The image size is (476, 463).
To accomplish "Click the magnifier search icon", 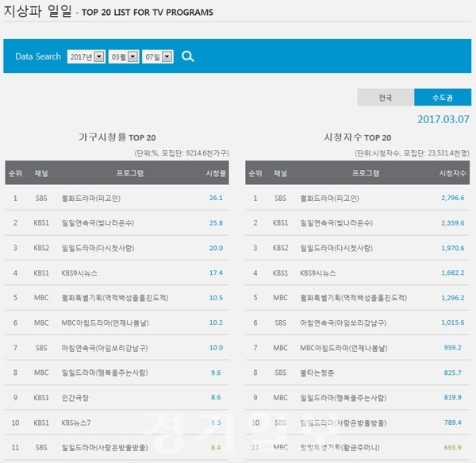I will (187, 56).
